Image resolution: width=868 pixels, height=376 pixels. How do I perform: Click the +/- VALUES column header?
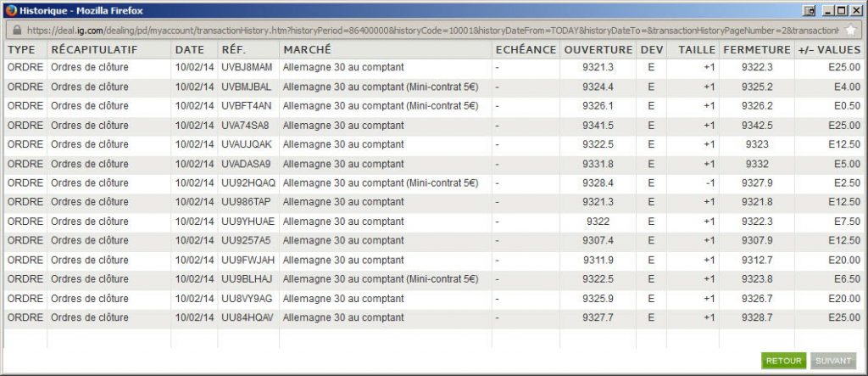[829, 50]
